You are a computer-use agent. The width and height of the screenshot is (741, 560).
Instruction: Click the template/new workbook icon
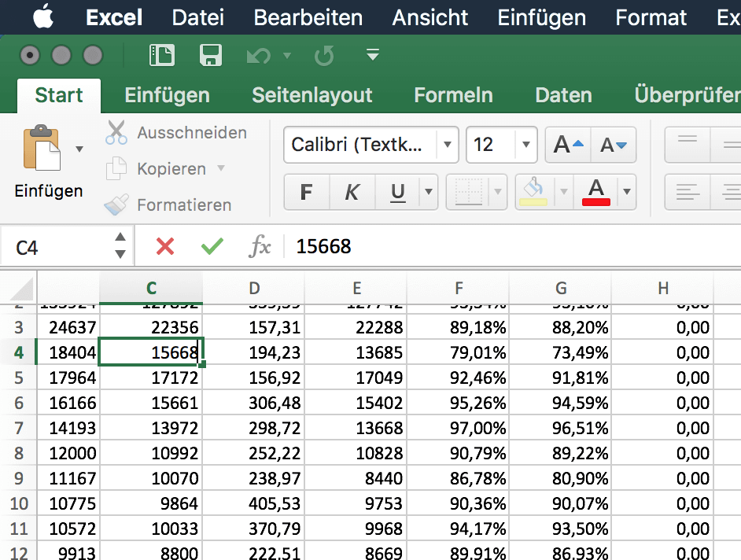[x=161, y=55]
